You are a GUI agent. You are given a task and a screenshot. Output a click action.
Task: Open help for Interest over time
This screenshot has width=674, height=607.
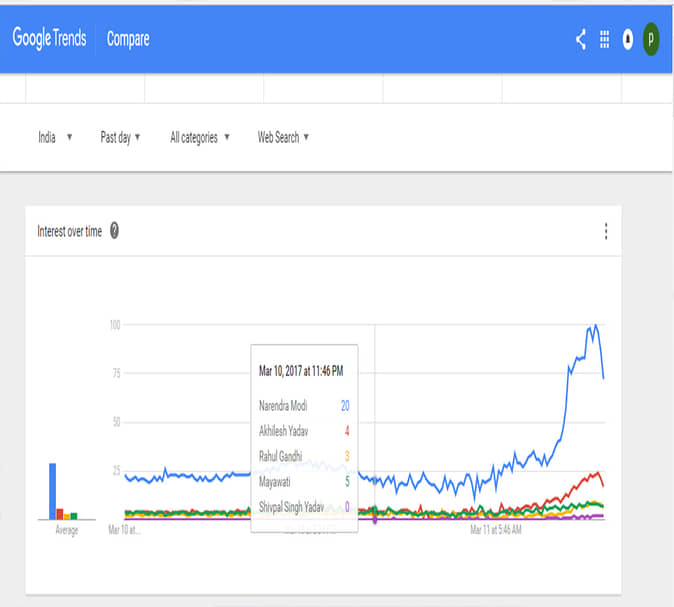114,231
